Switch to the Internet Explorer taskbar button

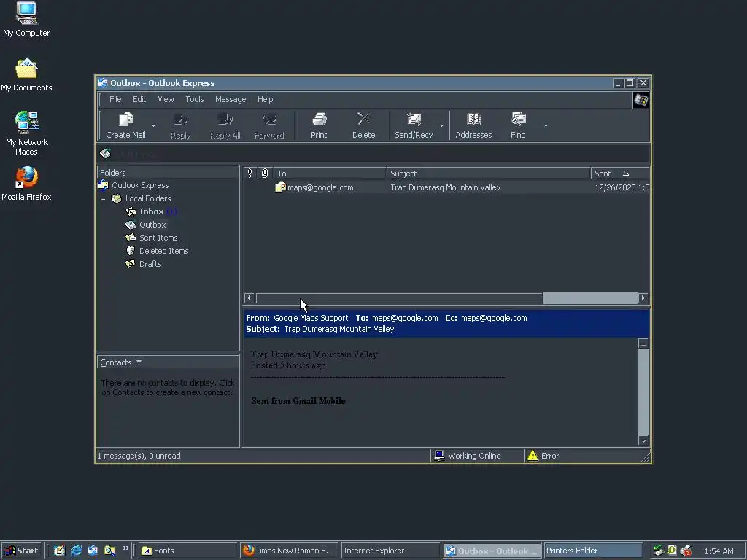pos(390,551)
